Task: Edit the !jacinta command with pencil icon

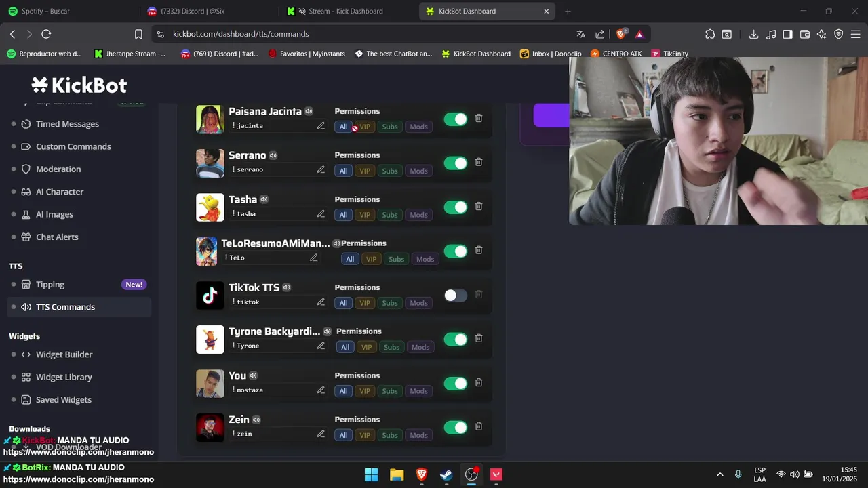Action: (321, 125)
